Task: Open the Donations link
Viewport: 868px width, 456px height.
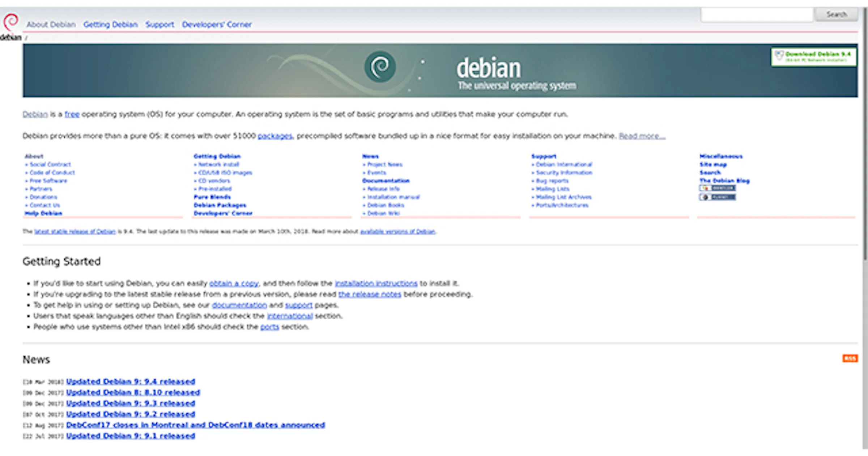Action: tap(43, 197)
